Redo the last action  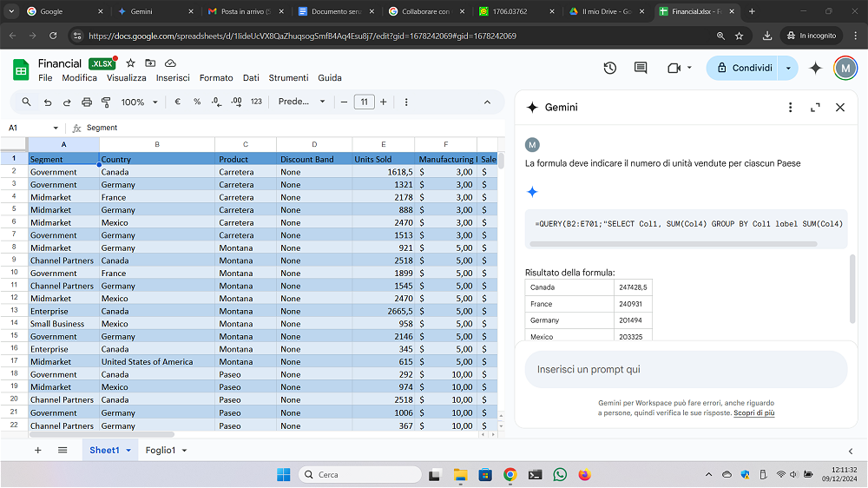pos(67,102)
